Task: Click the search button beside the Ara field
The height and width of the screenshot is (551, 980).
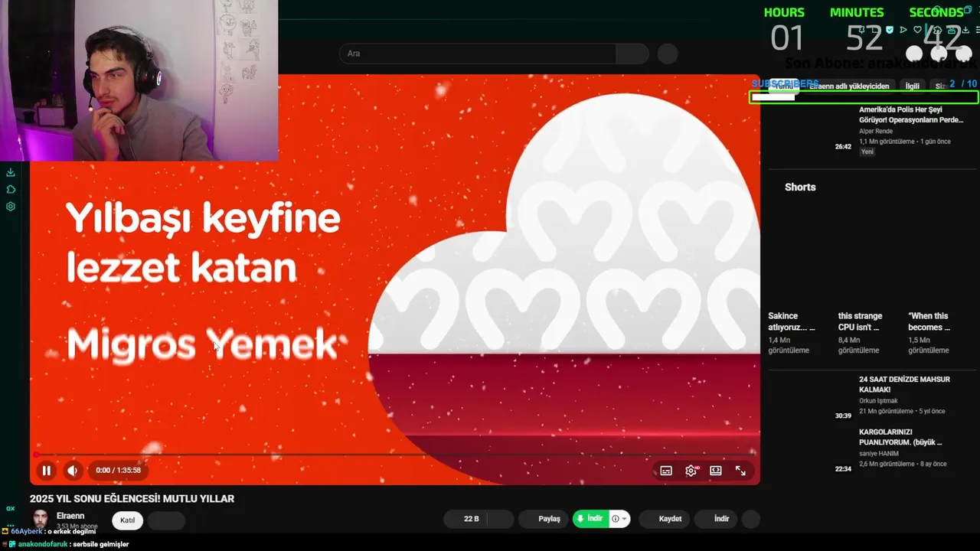Action: [x=632, y=54]
